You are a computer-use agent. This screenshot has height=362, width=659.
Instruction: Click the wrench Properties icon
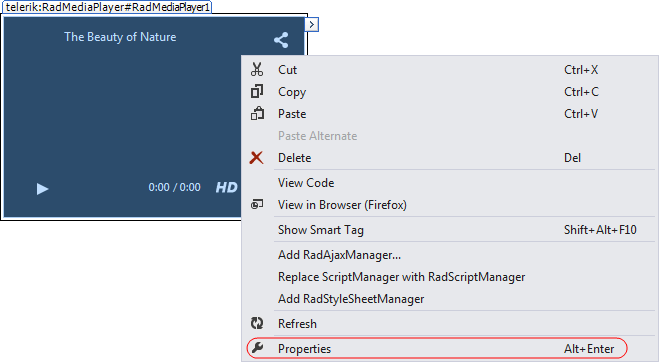pyautogui.click(x=257, y=347)
